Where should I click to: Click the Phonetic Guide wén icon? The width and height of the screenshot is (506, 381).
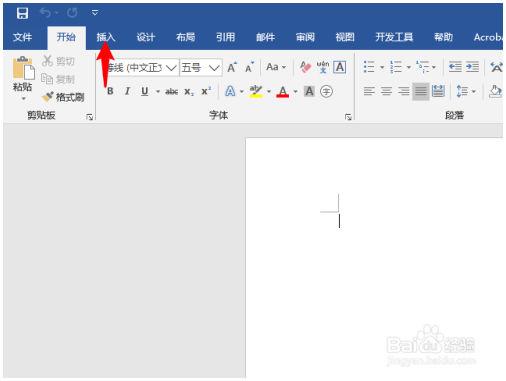323,67
